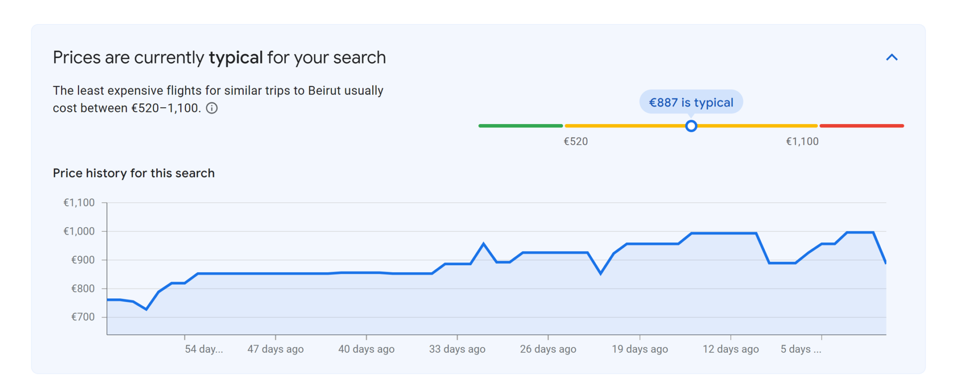Select the '19 days ago' axis label

639,349
